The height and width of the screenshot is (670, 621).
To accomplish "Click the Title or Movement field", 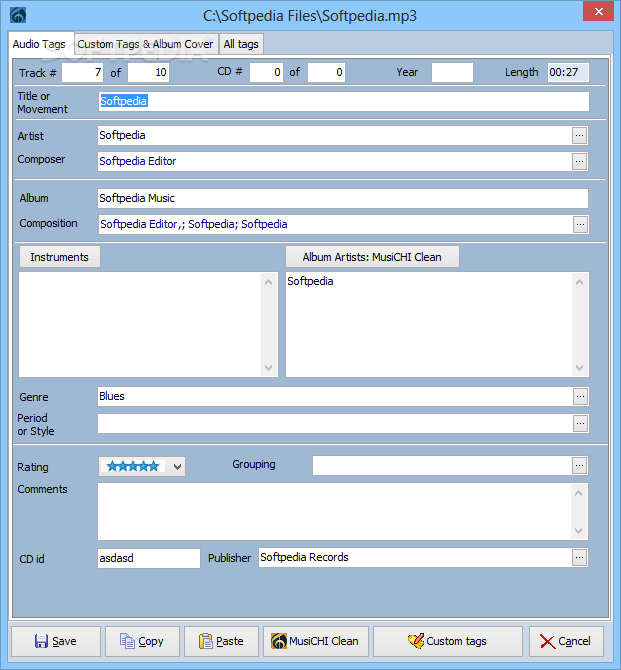I will 344,102.
